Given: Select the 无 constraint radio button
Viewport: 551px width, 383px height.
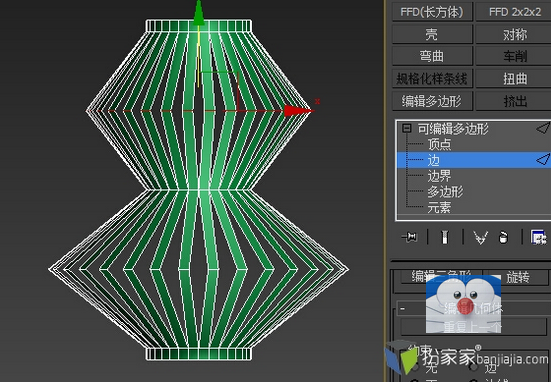Looking at the screenshot, I should [x=415, y=367].
